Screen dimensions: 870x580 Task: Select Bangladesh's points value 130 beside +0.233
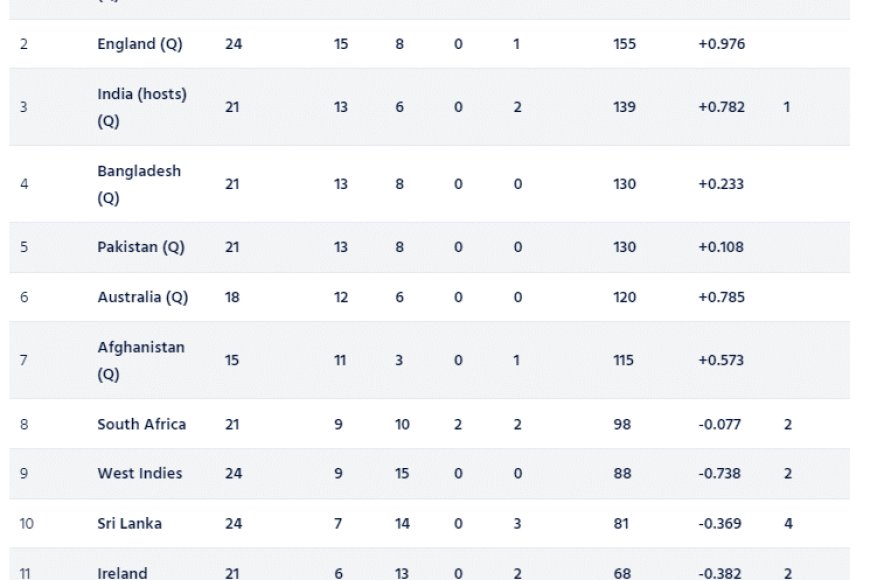(x=624, y=184)
